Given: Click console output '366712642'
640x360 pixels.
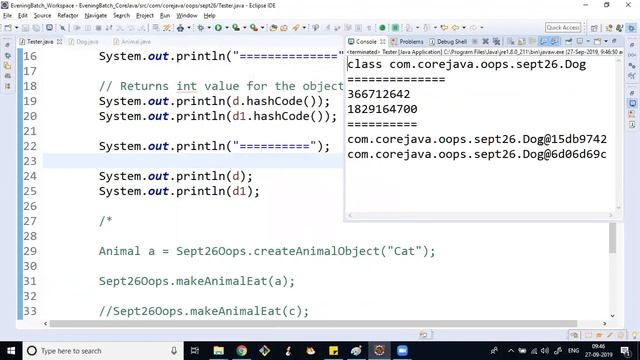Looking at the screenshot, I should tap(378, 94).
